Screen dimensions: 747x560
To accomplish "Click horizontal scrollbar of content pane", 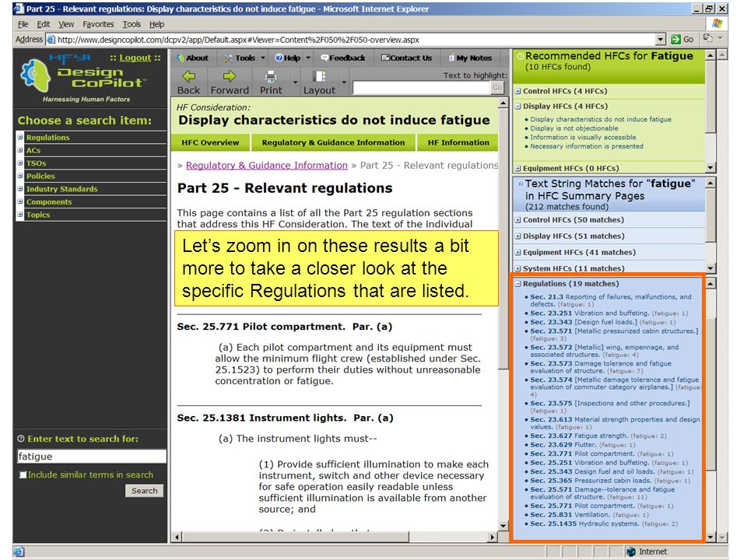I will (296, 537).
